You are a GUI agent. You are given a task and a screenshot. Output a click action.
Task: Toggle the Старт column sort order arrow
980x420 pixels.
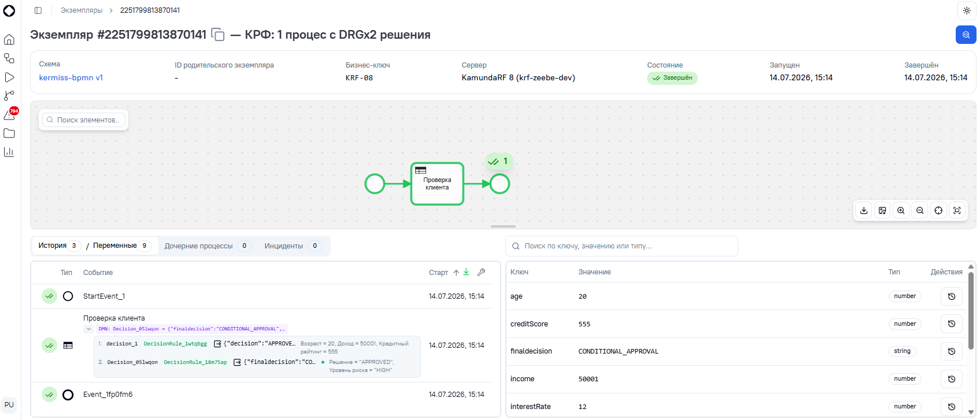click(456, 273)
